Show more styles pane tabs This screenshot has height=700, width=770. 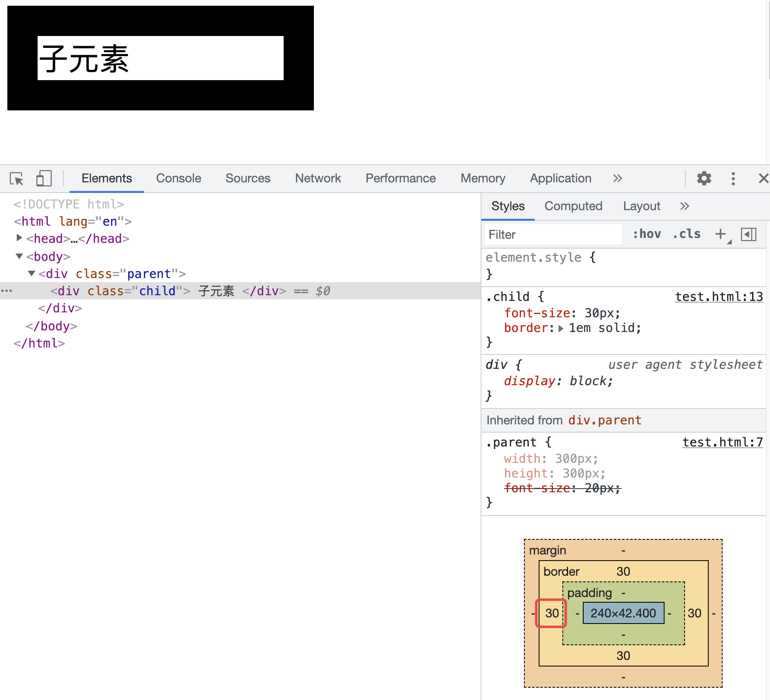[685, 206]
